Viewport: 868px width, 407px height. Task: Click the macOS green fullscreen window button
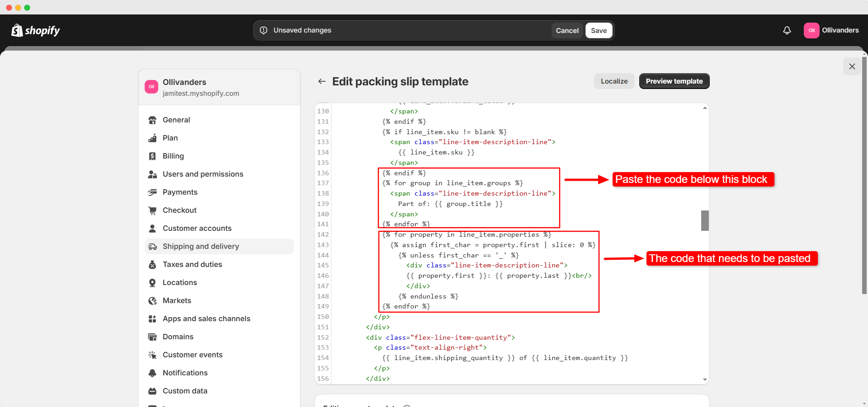pos(27,8)
